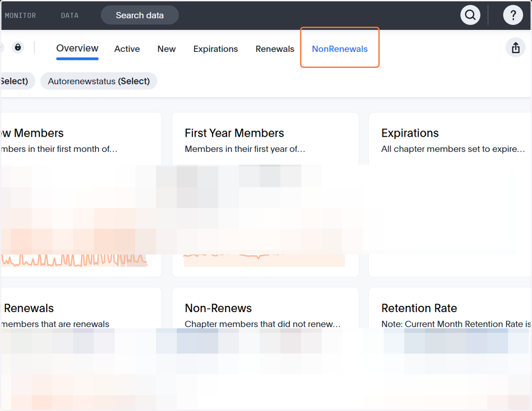
Task: Switch to the New tab
Action: 167,49
